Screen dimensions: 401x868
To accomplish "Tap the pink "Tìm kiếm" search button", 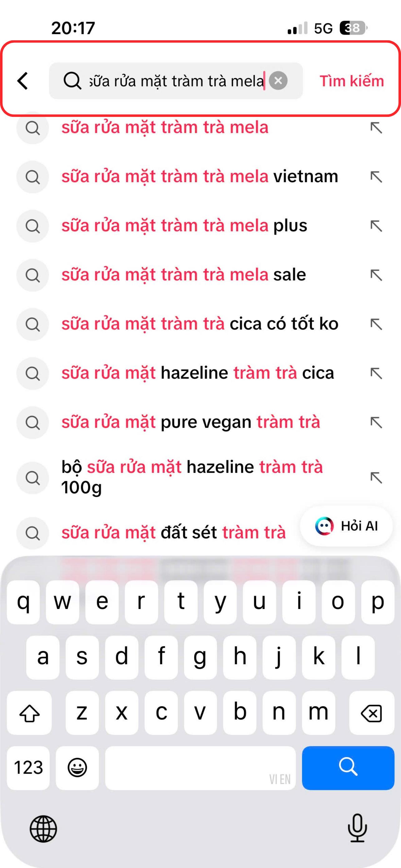I will pos(352,81).
